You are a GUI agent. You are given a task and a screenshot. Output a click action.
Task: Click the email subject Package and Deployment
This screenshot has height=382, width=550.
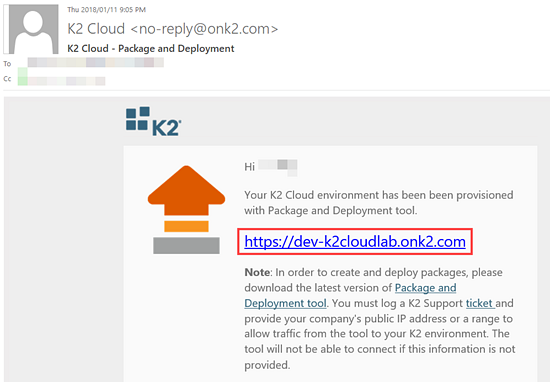coord(150,48)
